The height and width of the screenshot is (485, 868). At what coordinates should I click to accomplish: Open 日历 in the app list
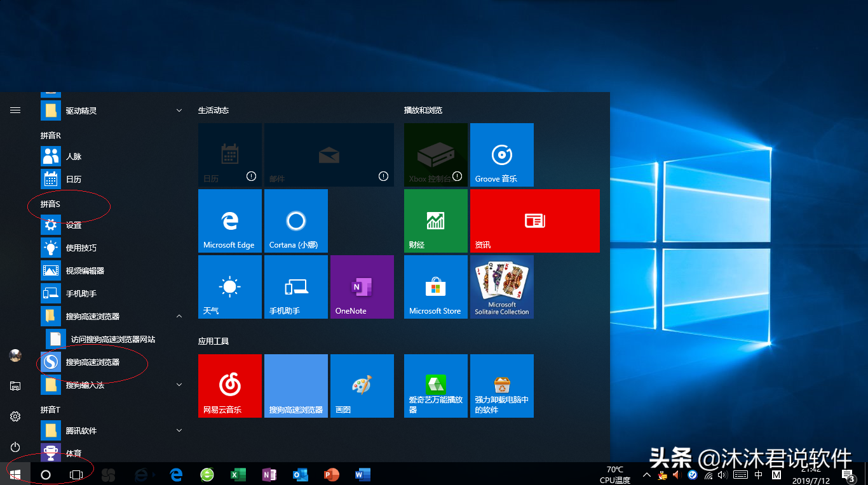pos(112,179)
